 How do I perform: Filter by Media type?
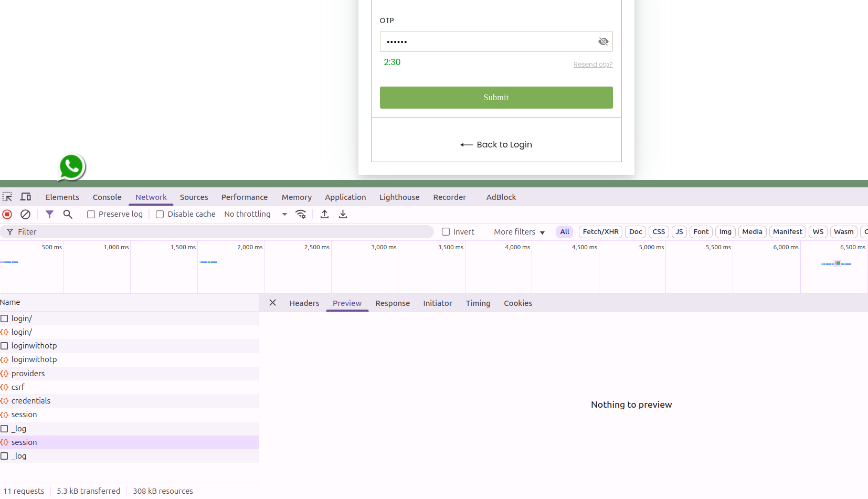(x=752, y=232)
